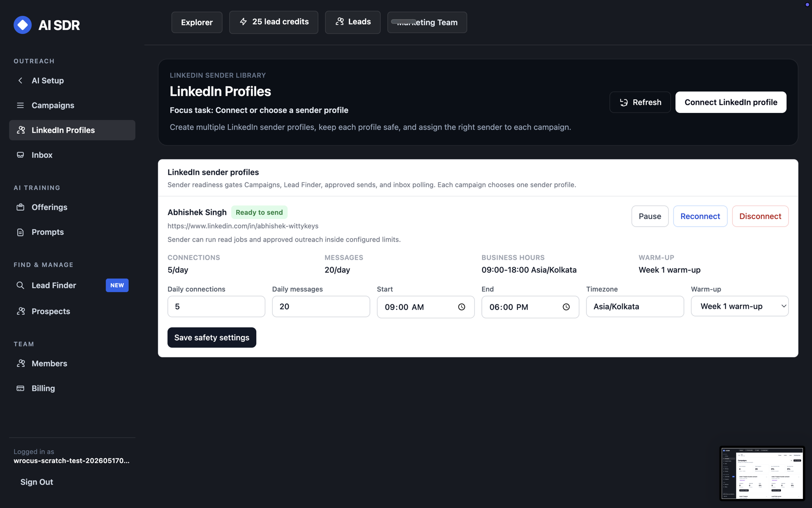Click the Leads person icon in top bar

(340, 22)
